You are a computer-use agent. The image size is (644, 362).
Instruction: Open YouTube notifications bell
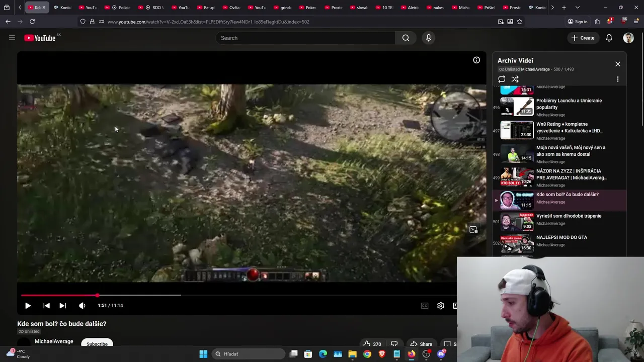pyautogui.click(x=609, y=38)
